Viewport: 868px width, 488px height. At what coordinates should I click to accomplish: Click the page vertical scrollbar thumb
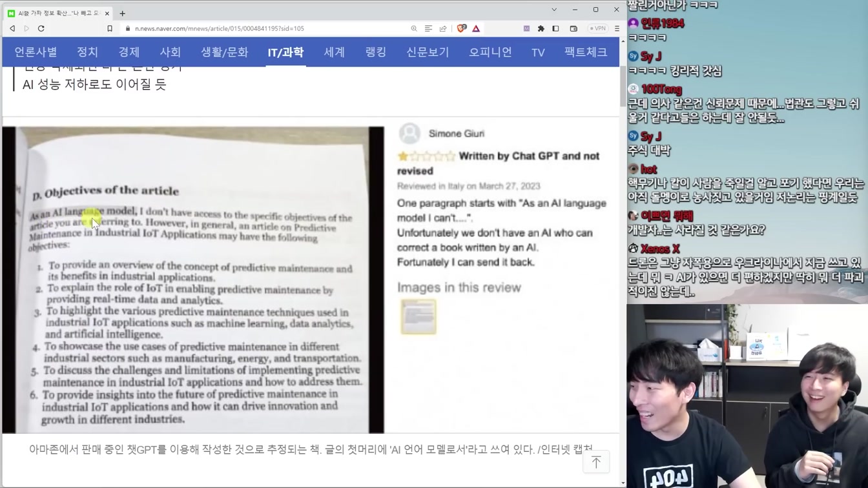pyautogui.click(x=623, y=86)
